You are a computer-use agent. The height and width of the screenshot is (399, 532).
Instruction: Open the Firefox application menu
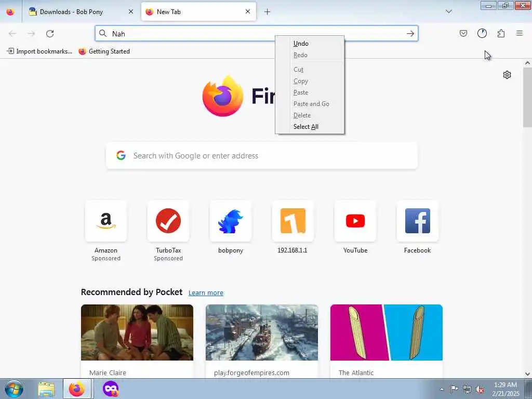[520, 33]
